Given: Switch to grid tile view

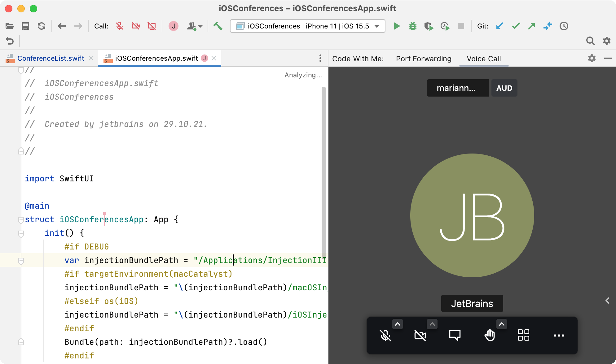Looking at the screenshot, I should click(524, 335).
